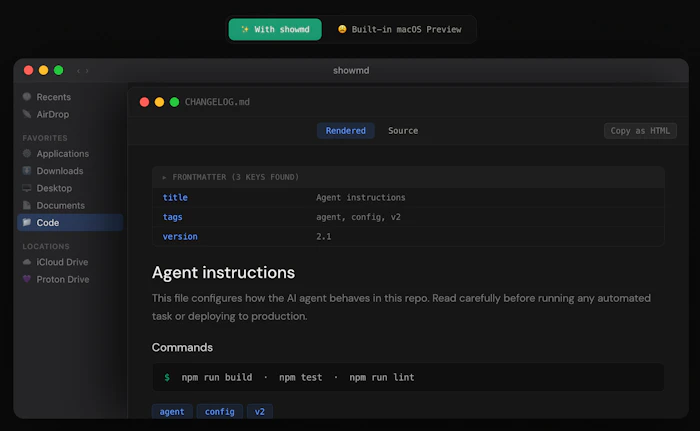Click the npm test command
Viewport: 700px width, 431px height.
[x=300, y=377]
